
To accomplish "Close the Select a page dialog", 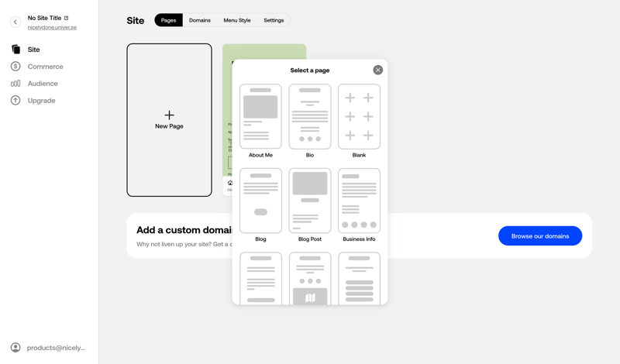I will point(377,70).
